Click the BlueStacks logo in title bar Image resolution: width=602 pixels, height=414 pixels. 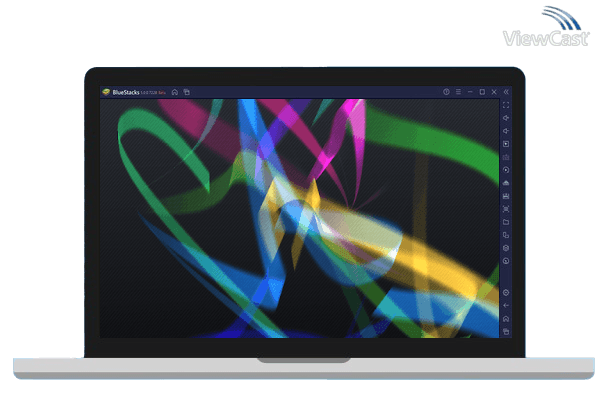(x=106, y=92)
